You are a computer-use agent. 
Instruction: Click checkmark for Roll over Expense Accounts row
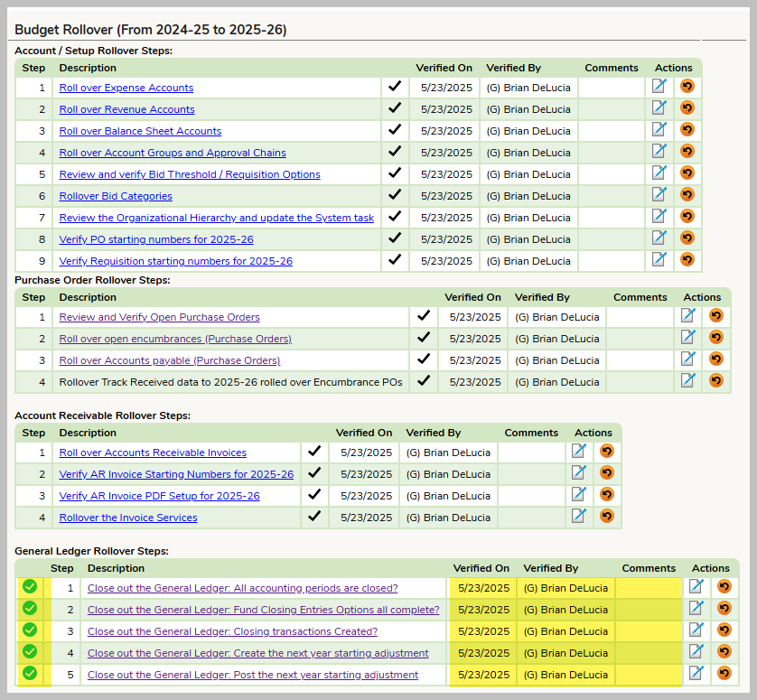click(395, 86)
